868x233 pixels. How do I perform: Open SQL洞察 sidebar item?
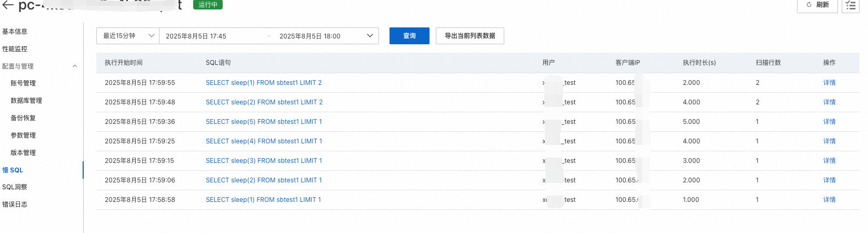pos(15,187)
